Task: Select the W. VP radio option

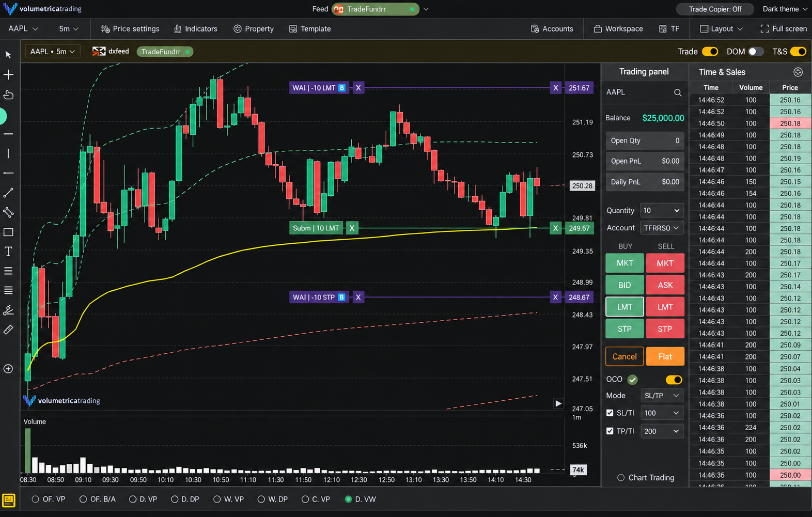Action: point(217,499)
